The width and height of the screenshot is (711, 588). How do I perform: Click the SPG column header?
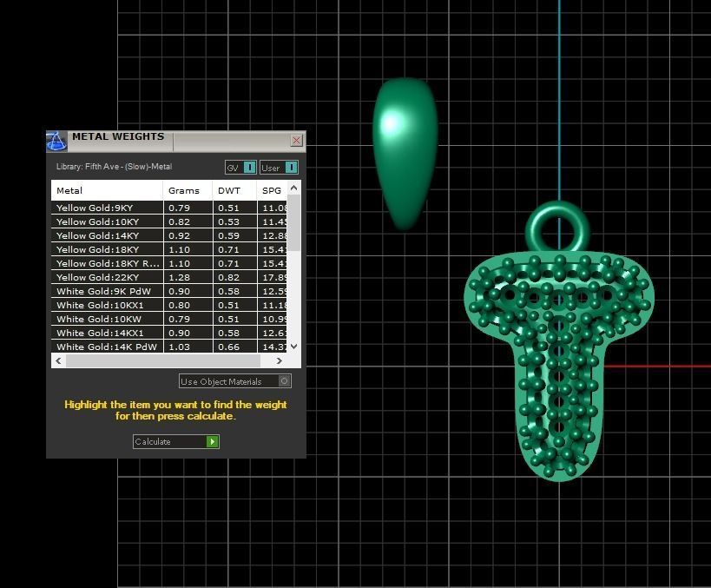(272, 190)
